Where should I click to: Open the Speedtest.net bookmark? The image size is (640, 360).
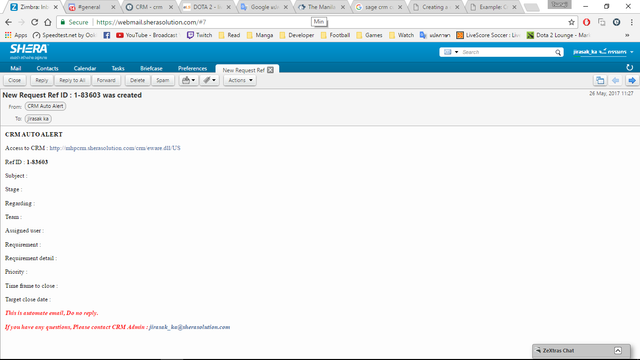pyautogui.click(x=64, y=35)
